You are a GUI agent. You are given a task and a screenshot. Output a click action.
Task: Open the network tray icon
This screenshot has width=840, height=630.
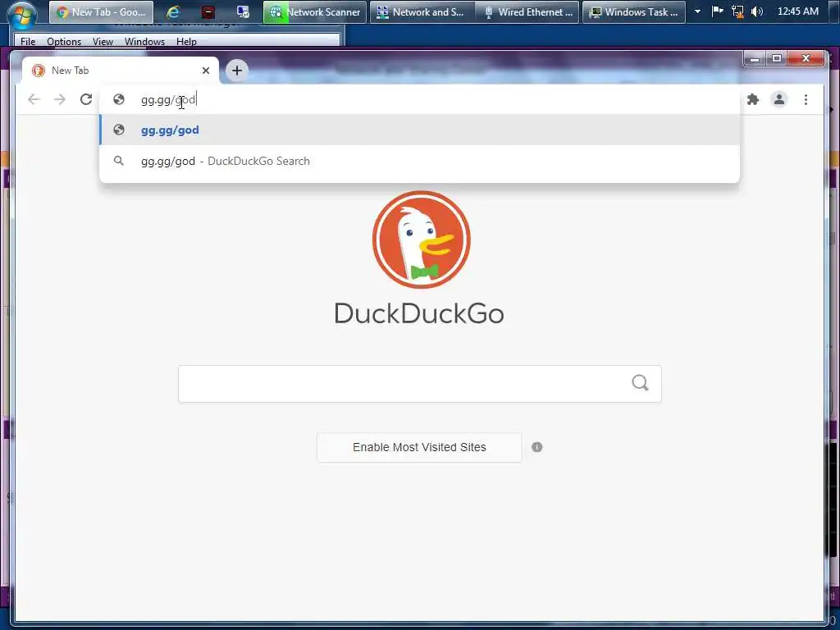[x=737, y=11]
